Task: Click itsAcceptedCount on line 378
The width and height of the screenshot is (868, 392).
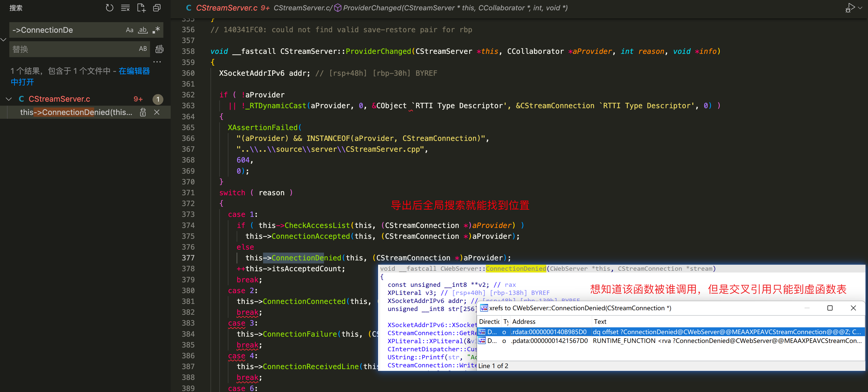Action: pyautogui.click(x=307, y=269)
